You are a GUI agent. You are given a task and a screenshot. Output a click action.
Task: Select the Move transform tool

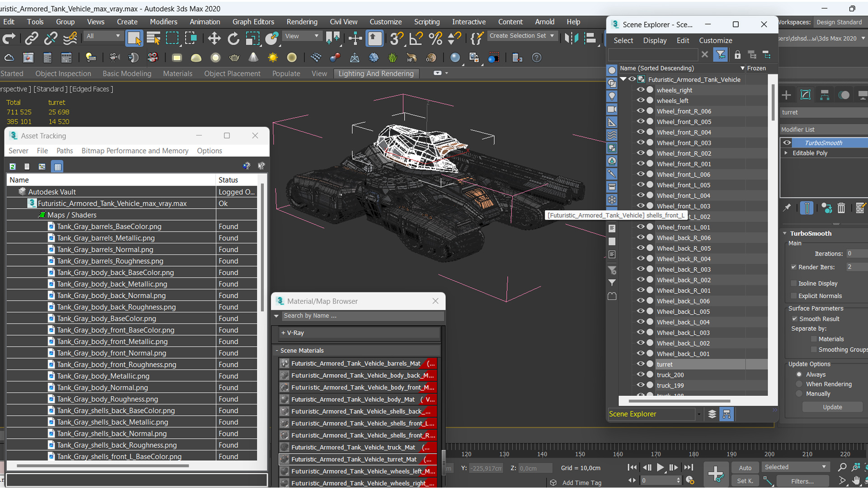(x=214, y=38)
